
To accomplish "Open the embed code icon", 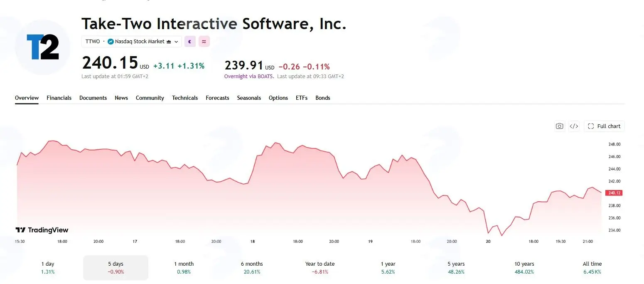I will click(574, 126).
